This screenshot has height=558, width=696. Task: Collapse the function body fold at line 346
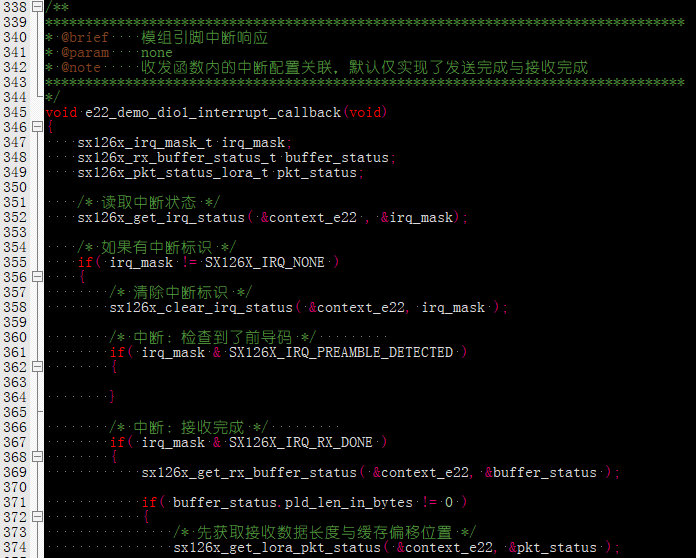pyautogui.click(x=37, y=128)
